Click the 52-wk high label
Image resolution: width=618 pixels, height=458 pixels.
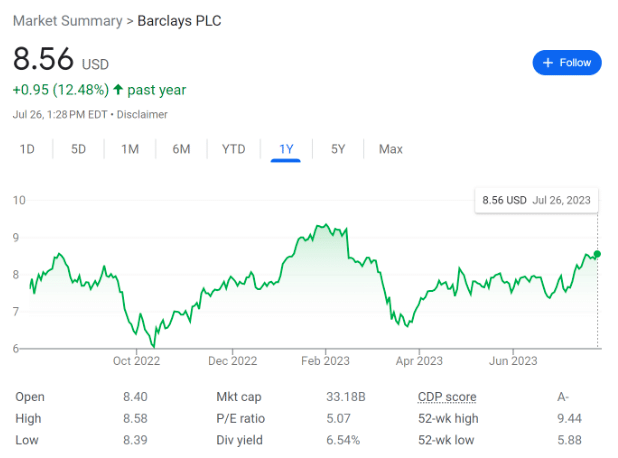pyautogui.click(x=448, y=418)
